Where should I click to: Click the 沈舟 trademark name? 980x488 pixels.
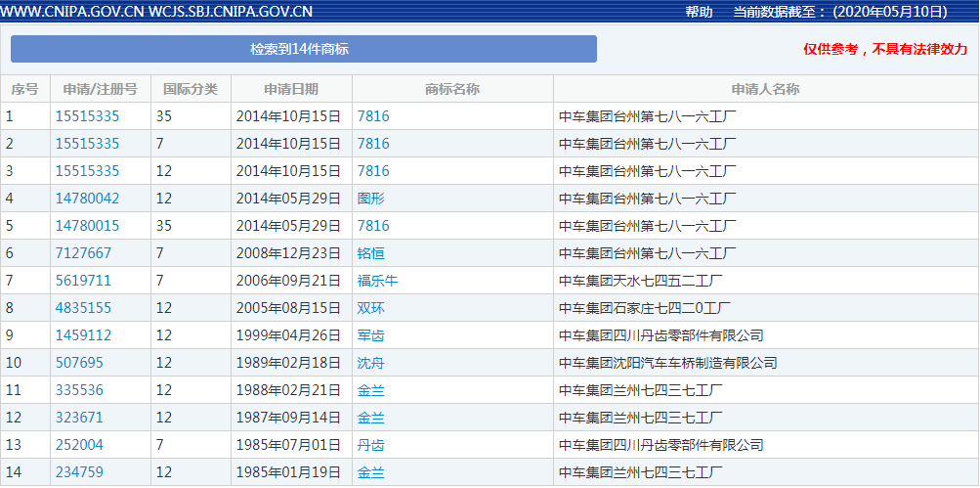(x=371, y=363)
